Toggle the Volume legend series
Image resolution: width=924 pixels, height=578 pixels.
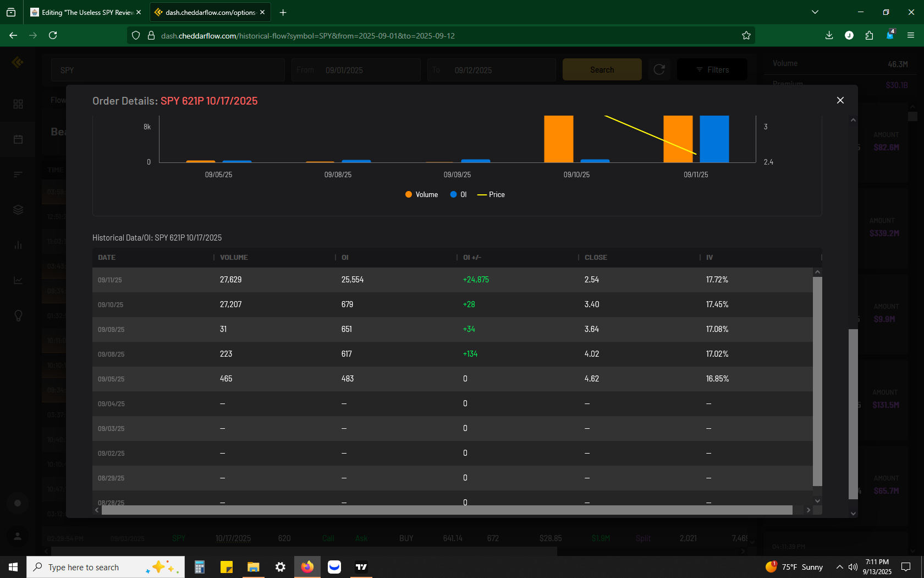coord(421,195)
